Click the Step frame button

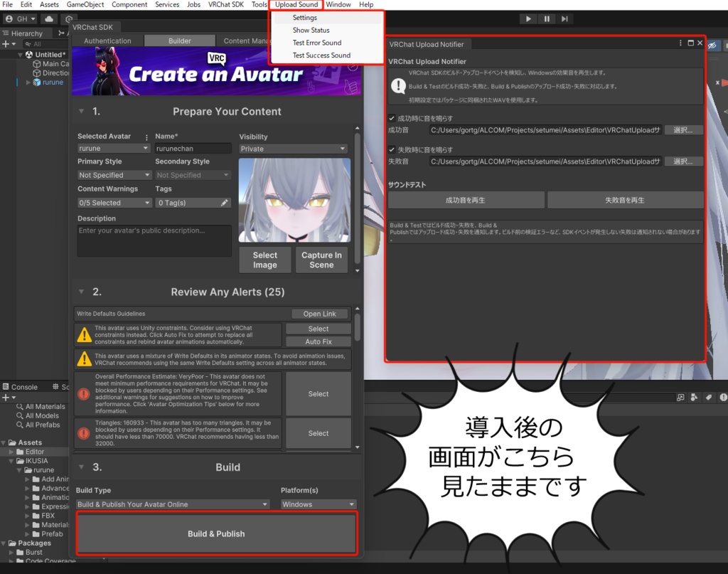coord(564,19)
